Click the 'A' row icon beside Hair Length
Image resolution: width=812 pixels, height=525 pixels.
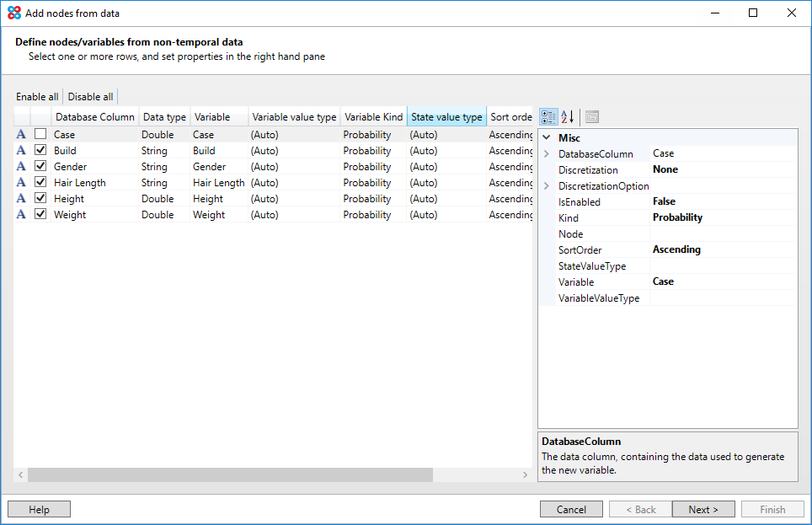pos(21,183)
